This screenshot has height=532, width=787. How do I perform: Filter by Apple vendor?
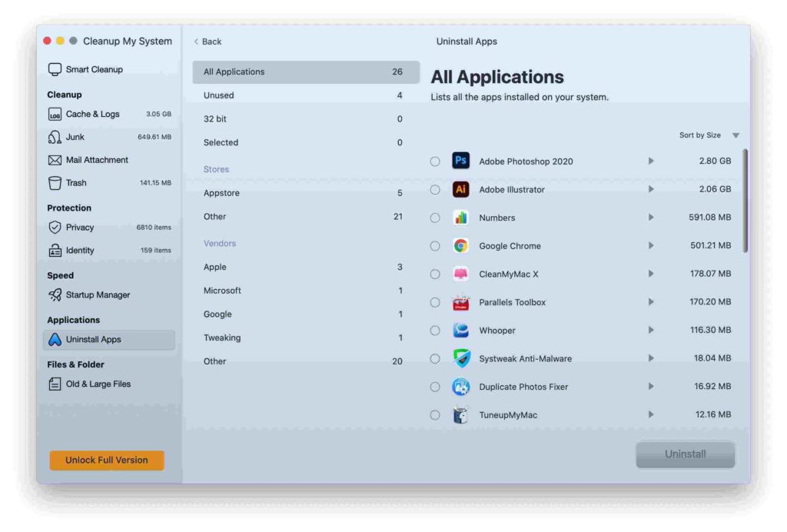coord(306,267)
